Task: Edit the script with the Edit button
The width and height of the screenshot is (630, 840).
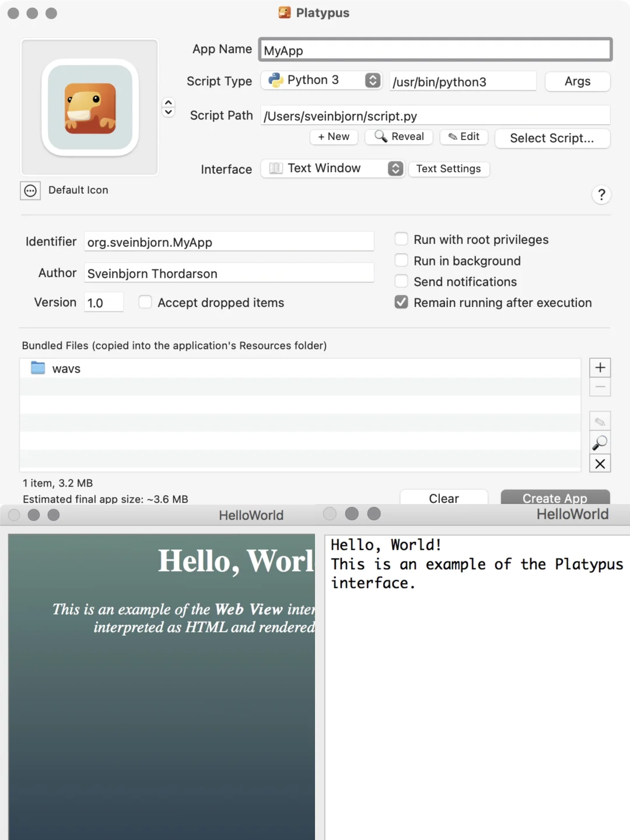Action: click(x=464, y=136)
